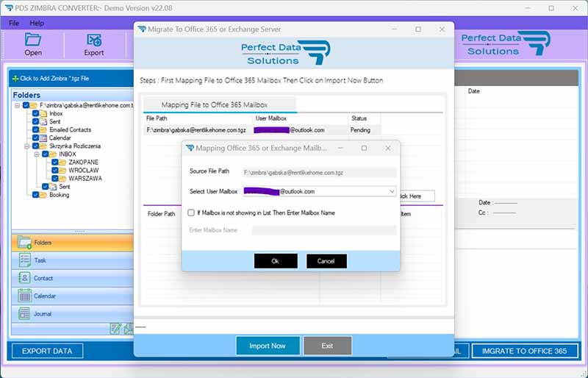This screenshot has width=588, height=378.
Task: Click the Inbox folder icon in tree
Action: click(43, 113)
